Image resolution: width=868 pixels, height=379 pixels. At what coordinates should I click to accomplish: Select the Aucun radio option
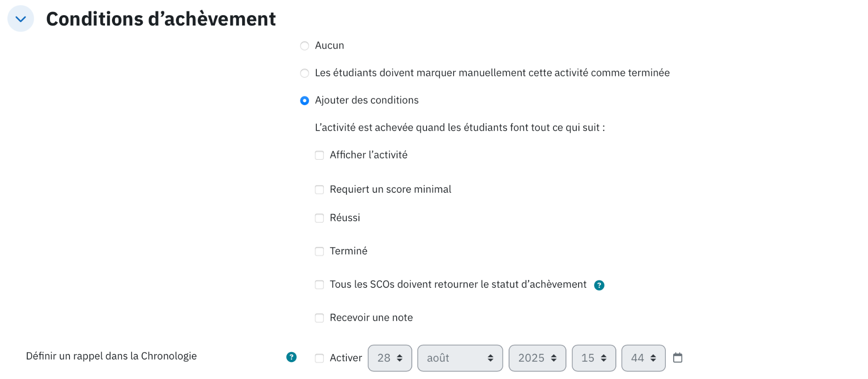[x=305, y=46]
